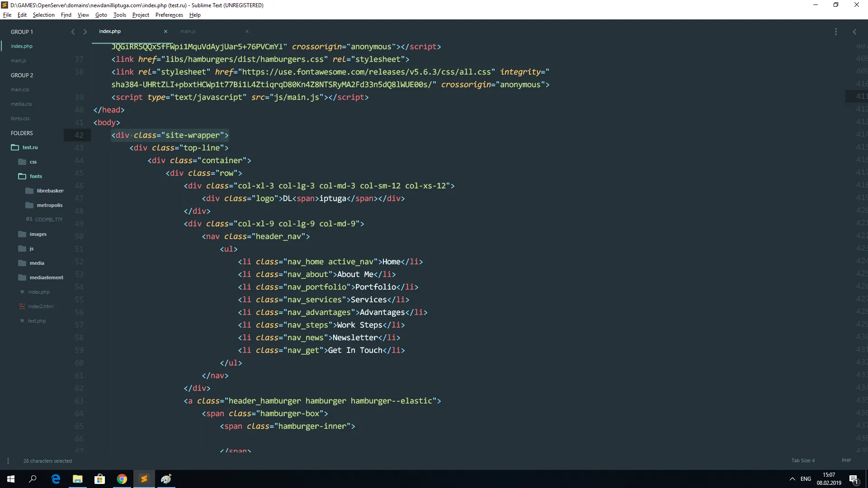Open the three-dot tab options menu
This screenshot has width=868, height=488.
(835, 32)
